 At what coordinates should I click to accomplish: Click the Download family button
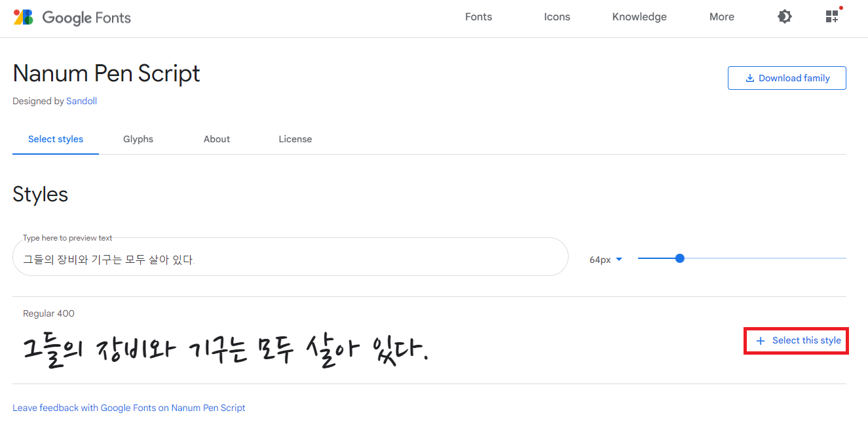coord(787,78)
